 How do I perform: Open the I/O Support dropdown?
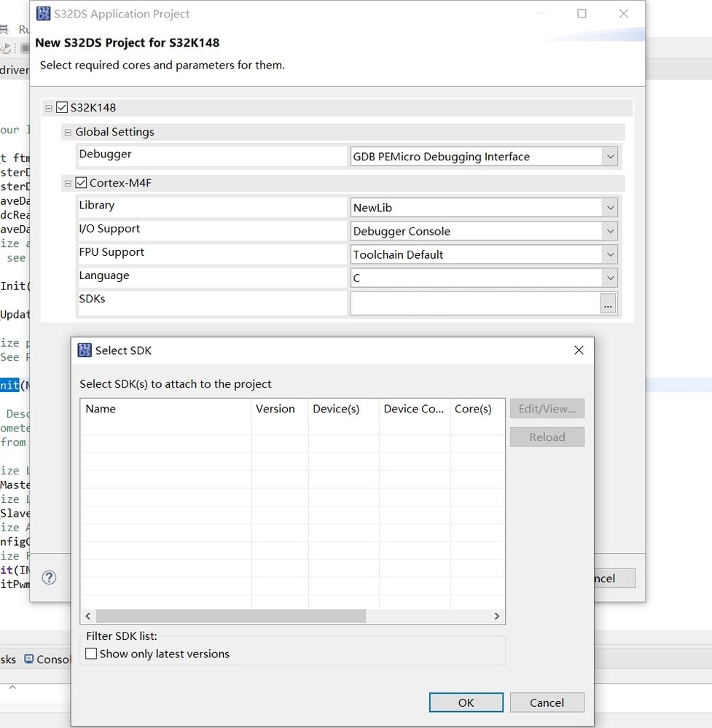(610, 231)
